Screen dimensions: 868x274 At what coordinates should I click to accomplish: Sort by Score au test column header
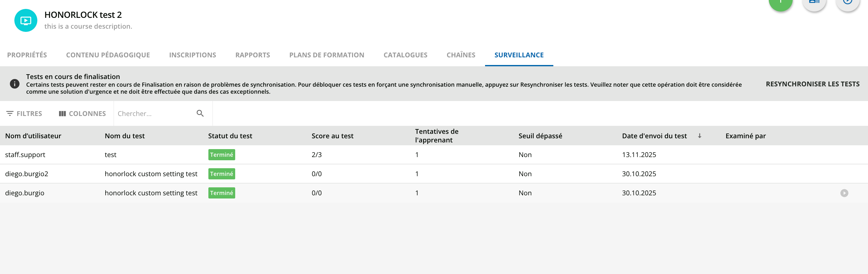332,136
